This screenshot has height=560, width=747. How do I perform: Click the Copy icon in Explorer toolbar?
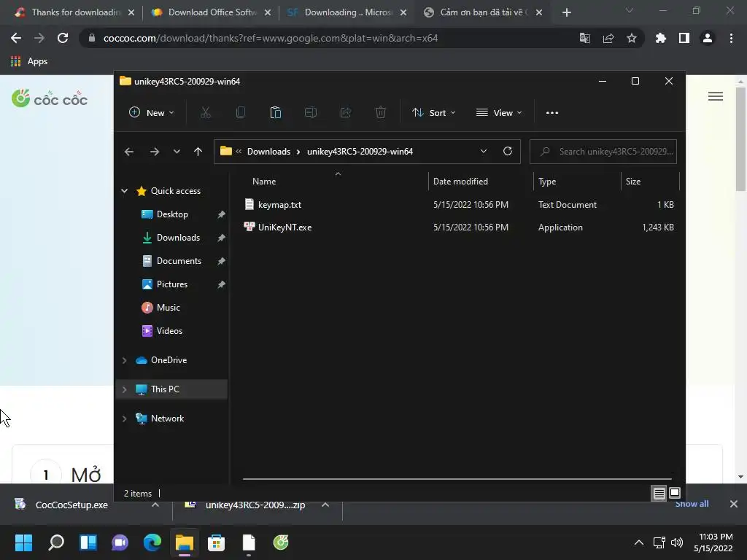241,113
